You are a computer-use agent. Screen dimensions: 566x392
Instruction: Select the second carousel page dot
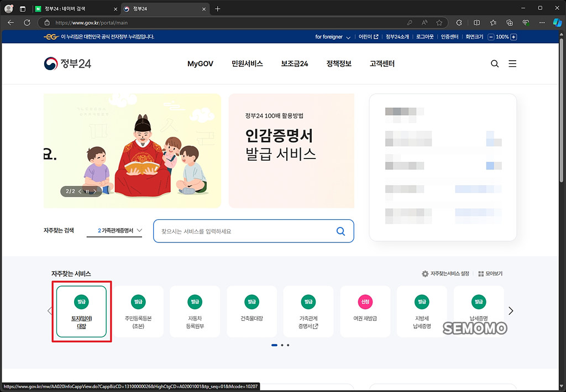point(282,345)
